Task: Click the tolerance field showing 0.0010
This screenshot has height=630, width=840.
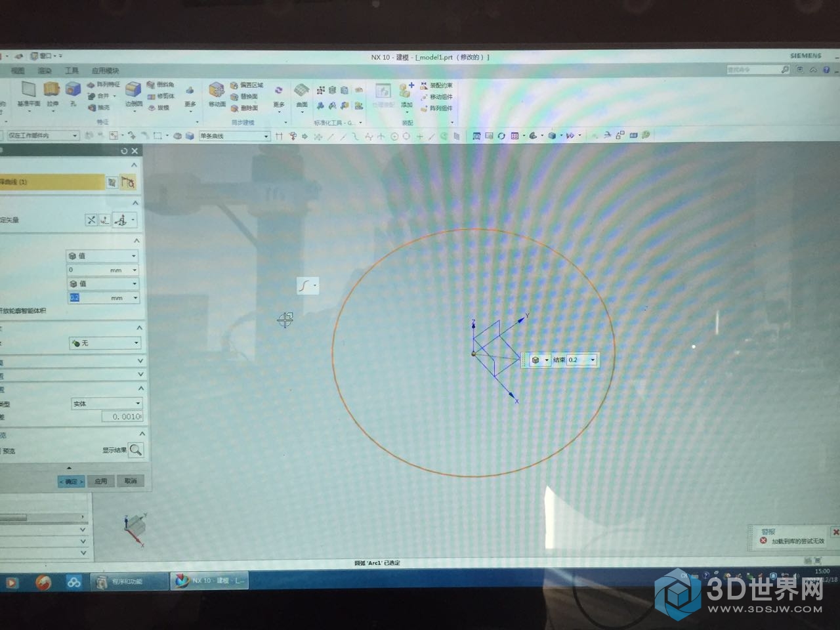Action: [x=123, y=417]
